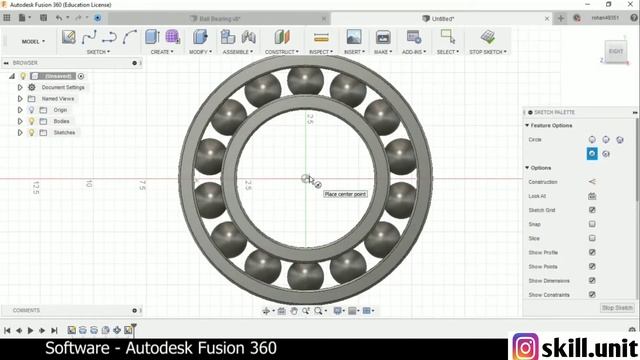Click the Add-Ins scripts icon

(414, 37)
